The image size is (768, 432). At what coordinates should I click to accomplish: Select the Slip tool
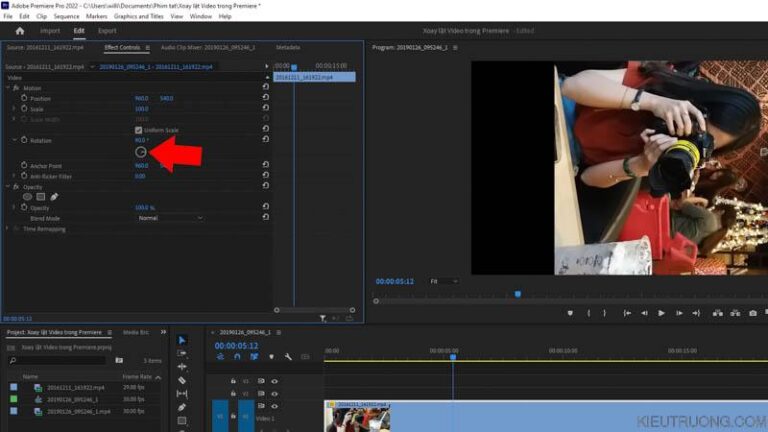(182, 393)
